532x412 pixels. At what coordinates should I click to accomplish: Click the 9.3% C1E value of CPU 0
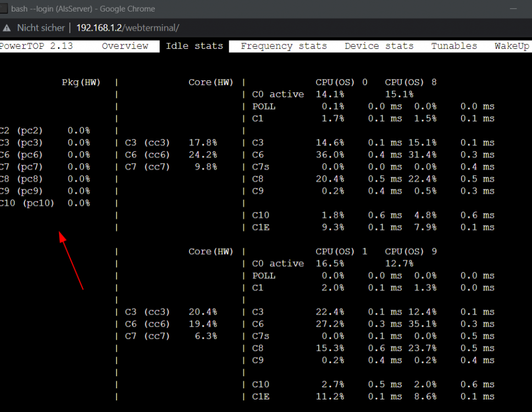[x=333, y=227]
